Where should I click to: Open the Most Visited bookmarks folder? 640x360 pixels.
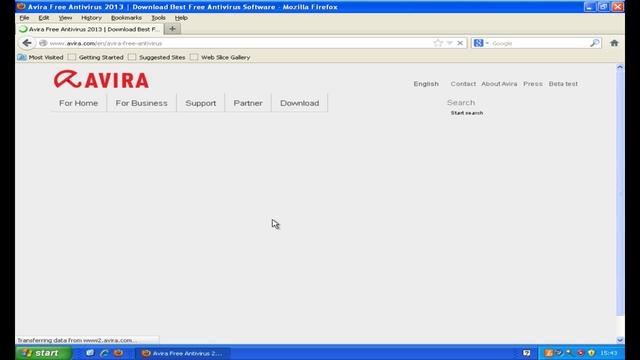[x=40, y=57]
